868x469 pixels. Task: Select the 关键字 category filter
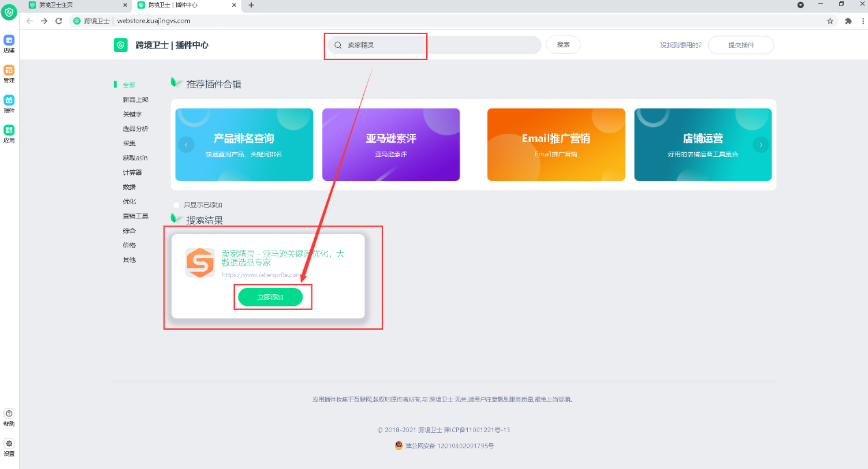[x=131, y=113]
